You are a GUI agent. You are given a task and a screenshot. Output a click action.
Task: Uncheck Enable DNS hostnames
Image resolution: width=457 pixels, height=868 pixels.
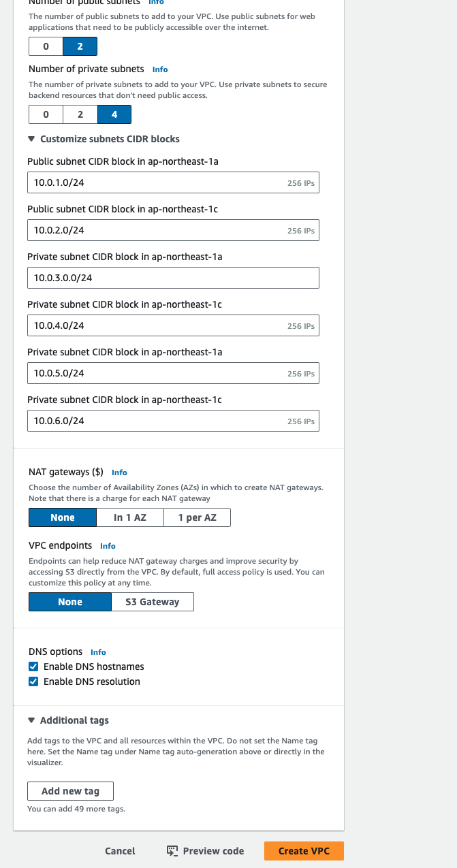(33, 666)
